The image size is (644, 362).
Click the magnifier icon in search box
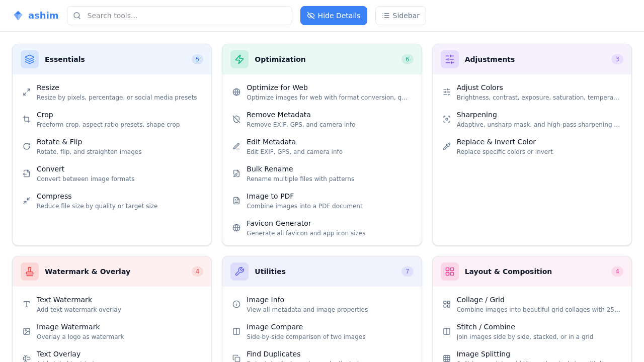click(77, 16)
